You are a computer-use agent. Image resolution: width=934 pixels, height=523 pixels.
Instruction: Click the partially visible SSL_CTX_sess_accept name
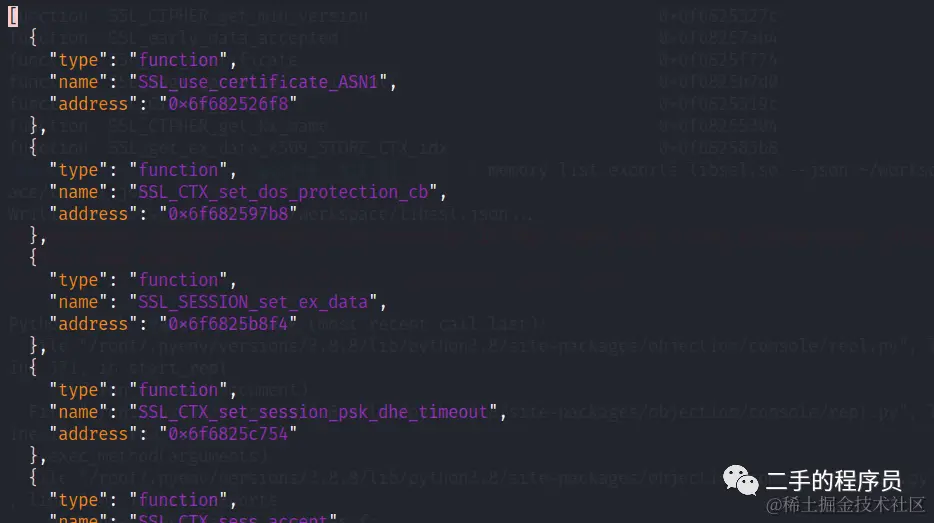click(233, 518)
